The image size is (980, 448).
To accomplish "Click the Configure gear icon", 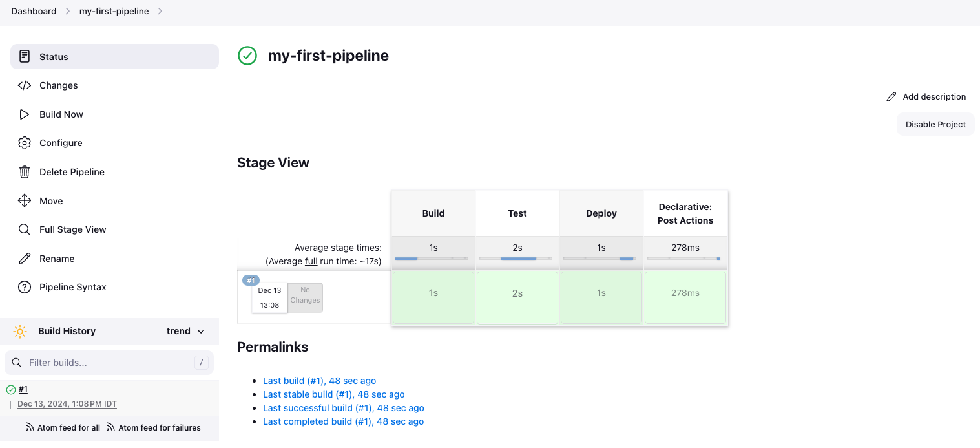I will point(25,143).
